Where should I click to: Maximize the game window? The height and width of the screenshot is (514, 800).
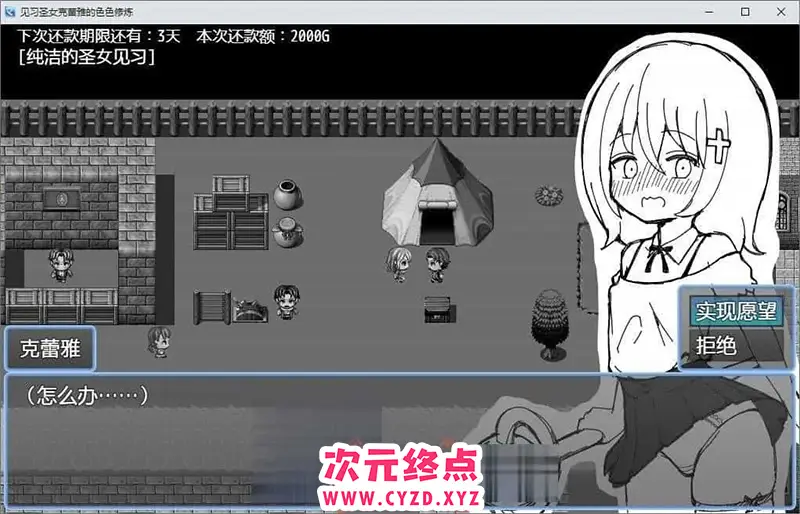745,12
